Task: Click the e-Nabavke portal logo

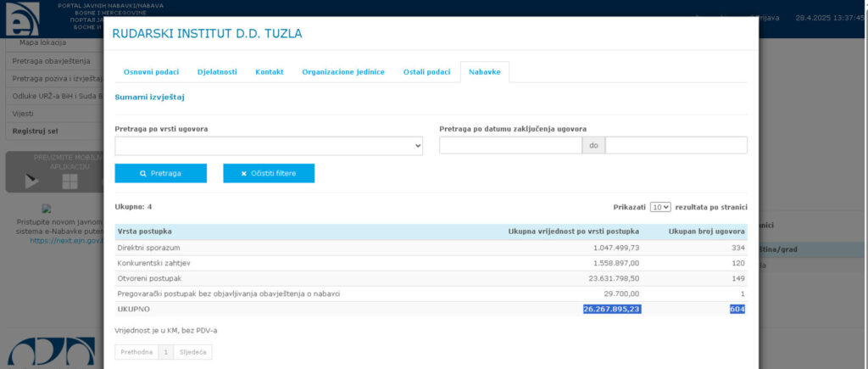Action: (x=22, y=19)
